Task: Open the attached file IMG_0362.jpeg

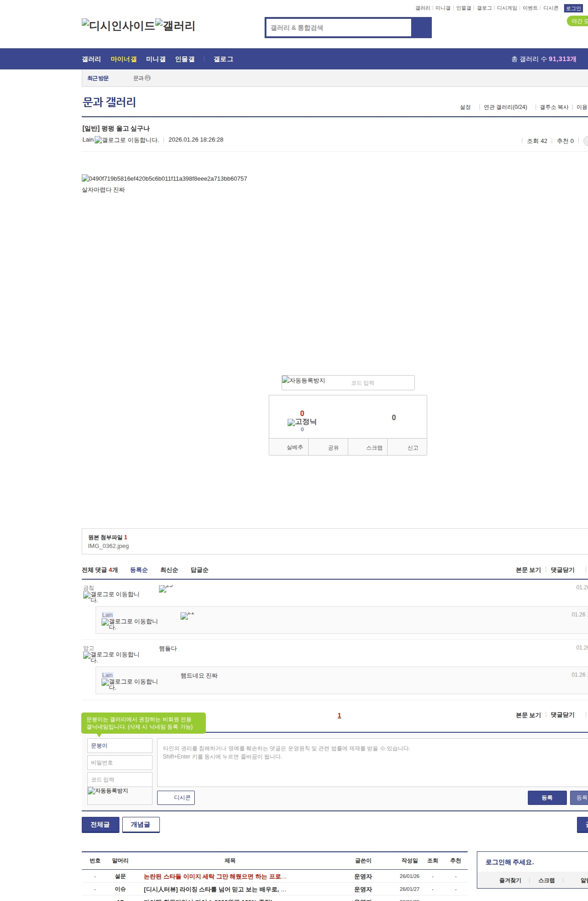Action: [108, 546]
